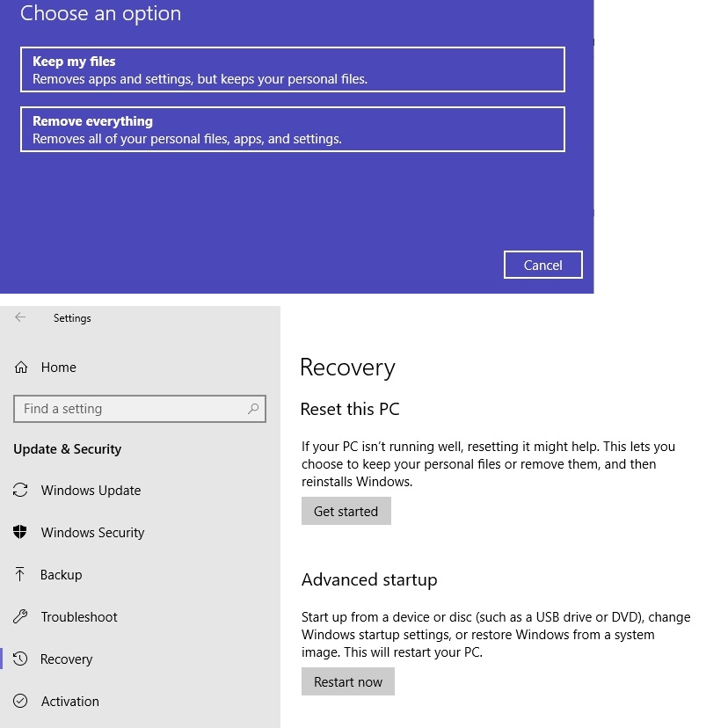This screenshot has height=728, width=706.
Task: Click the Reset this PC heading
Action: [350, 409]
